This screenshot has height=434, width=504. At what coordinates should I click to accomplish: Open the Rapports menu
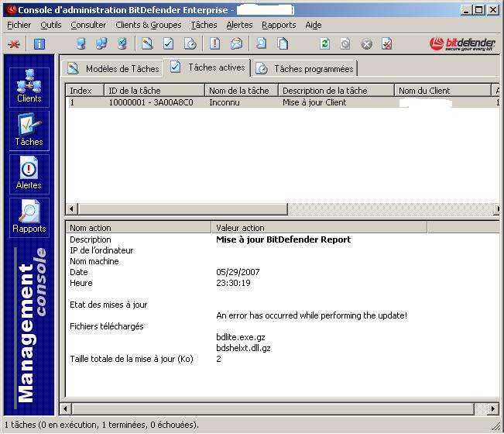[279, 25]
